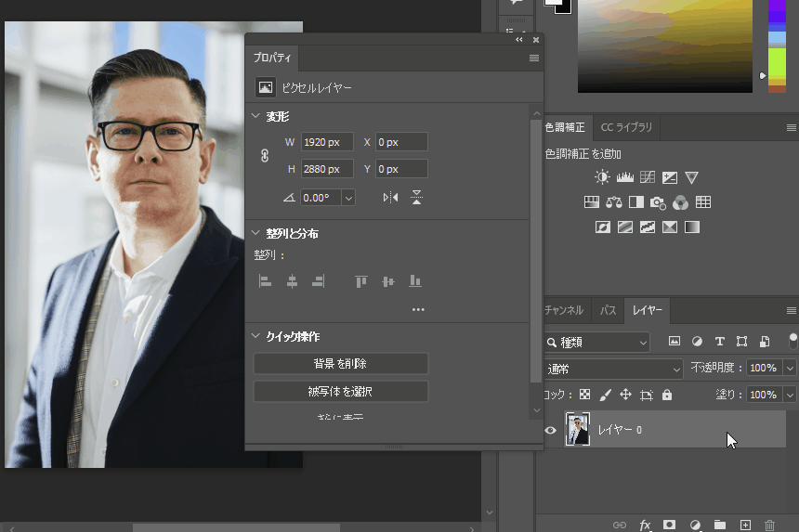Align horizontal centers
799x532 pixels.
292,281
